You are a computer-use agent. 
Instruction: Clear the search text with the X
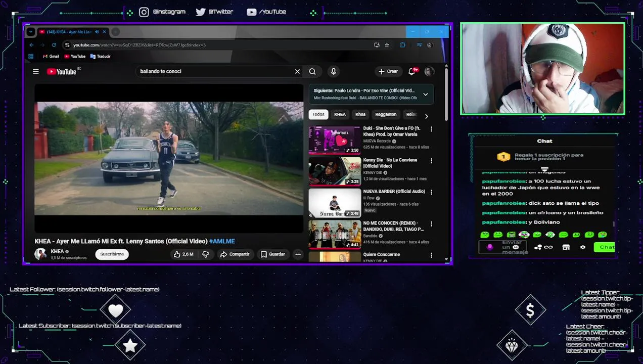pyautogui.click(x=297, y=71)
